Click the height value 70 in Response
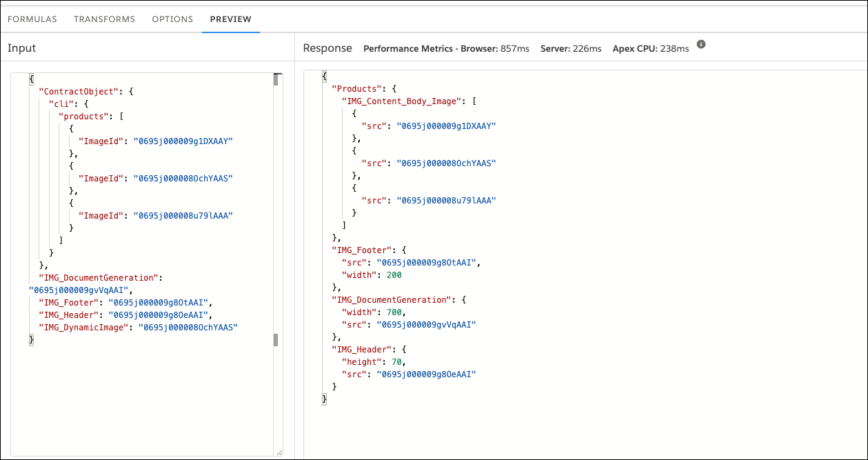 pos(396,362)
